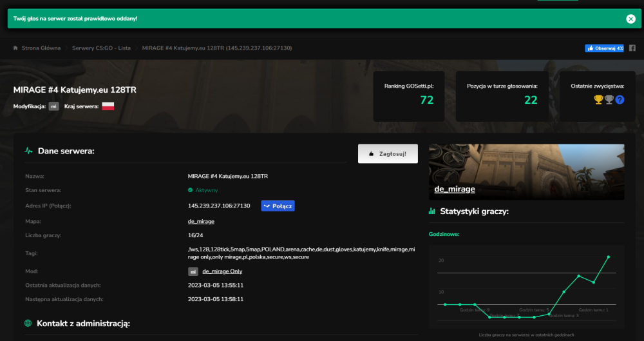The height and width of the screenshot is (341, 644).
Task: Open the Facebook icon in the breadcrumb bar
Action: tap(632, 48)
